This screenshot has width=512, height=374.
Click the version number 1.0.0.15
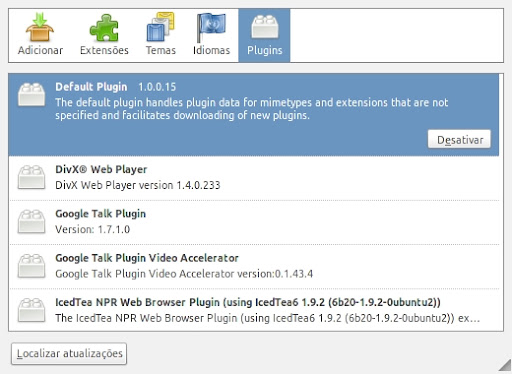157,87
